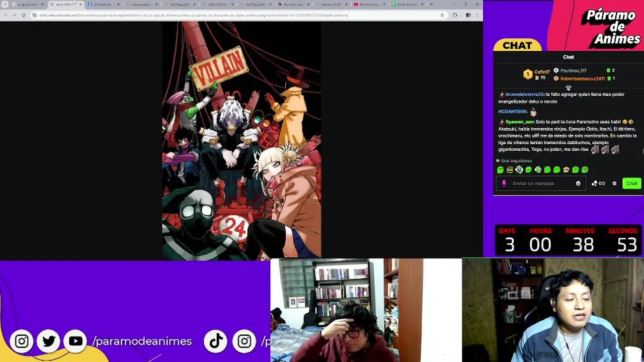Image resolution: width=644 pixels, height=362 pixels.
Task: Close the Facebook tab
Action: click(x=119, y=5)
